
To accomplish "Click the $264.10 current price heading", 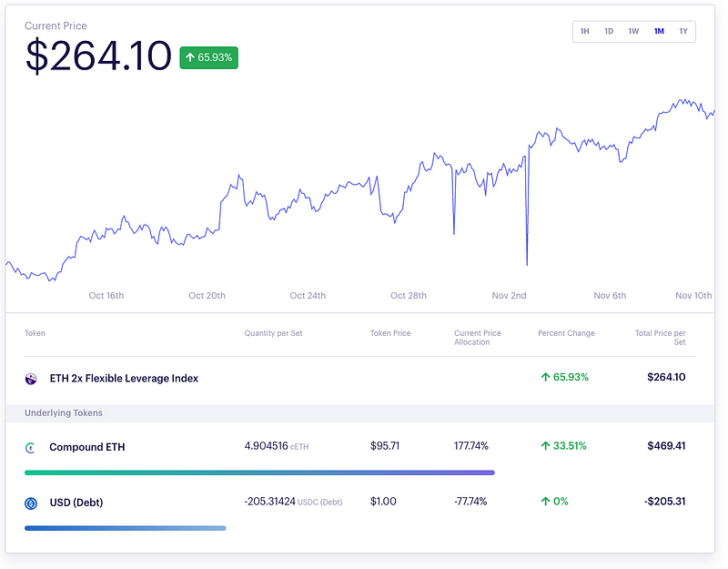I will (x=98, y=56).
